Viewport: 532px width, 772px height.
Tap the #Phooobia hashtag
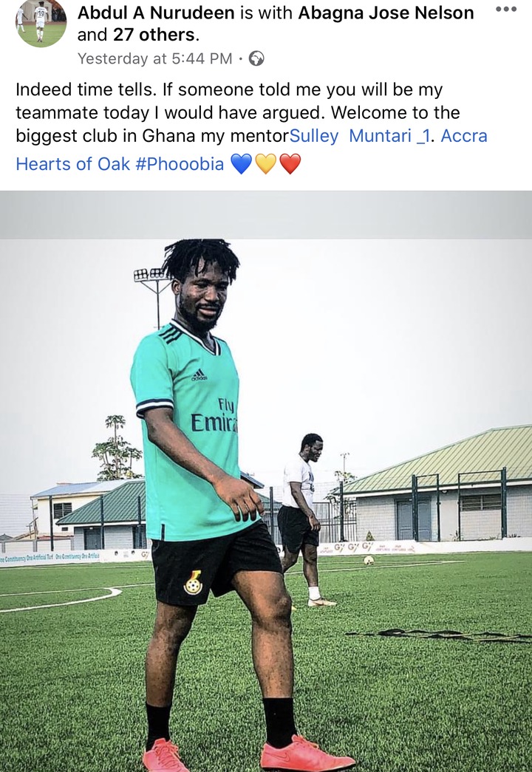coord(180,163)
